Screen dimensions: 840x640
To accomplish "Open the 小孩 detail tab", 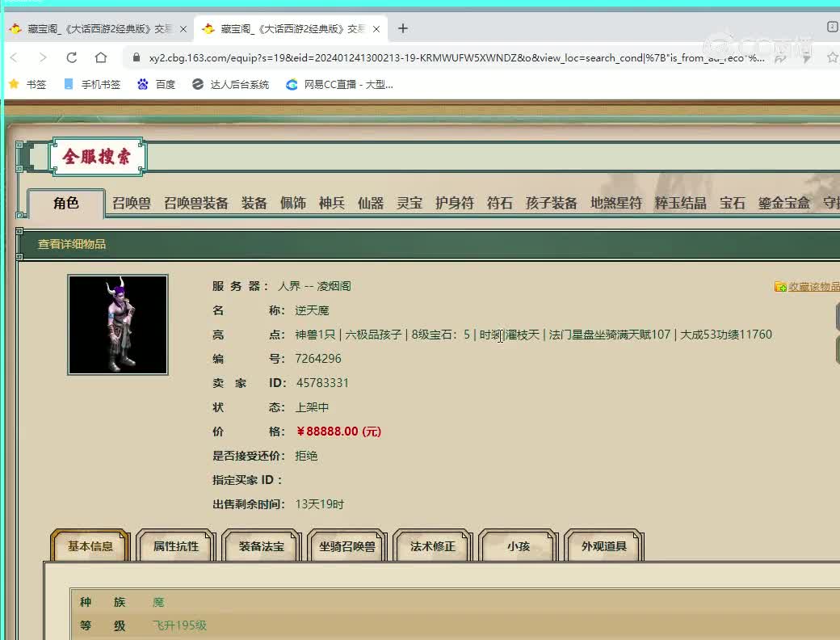I will pos(519,546).
